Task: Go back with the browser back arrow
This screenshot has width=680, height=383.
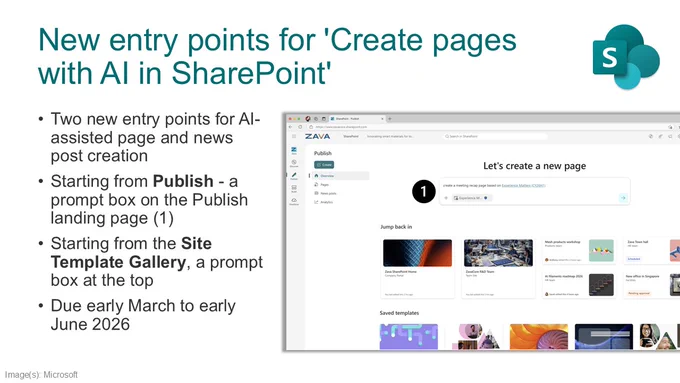Action: click(x=291, y=127)
